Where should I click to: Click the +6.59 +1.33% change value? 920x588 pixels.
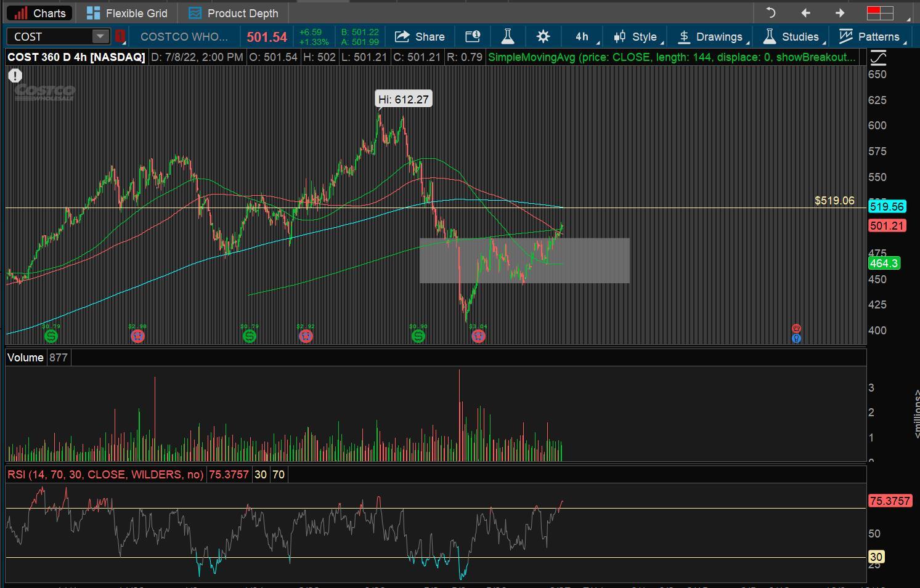[x=314, y=37]
